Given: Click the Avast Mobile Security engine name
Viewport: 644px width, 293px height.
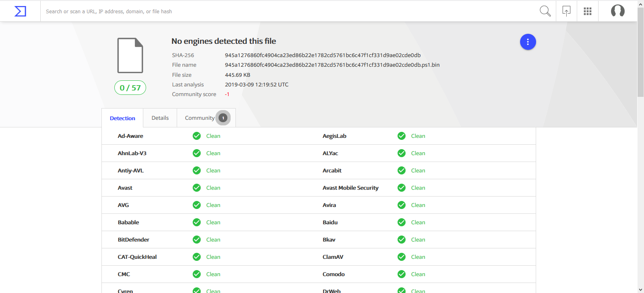Looking at the screenshot, I should pos(351,188).
